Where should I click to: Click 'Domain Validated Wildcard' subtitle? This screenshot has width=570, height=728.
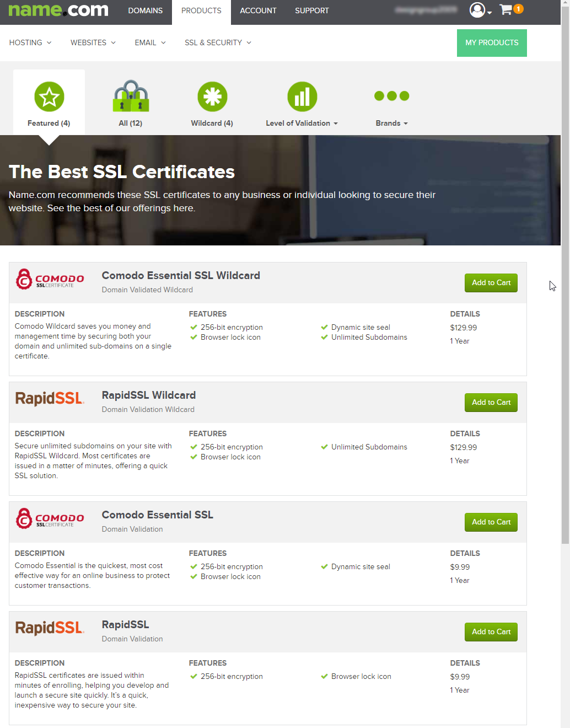(x=147, y=290)
